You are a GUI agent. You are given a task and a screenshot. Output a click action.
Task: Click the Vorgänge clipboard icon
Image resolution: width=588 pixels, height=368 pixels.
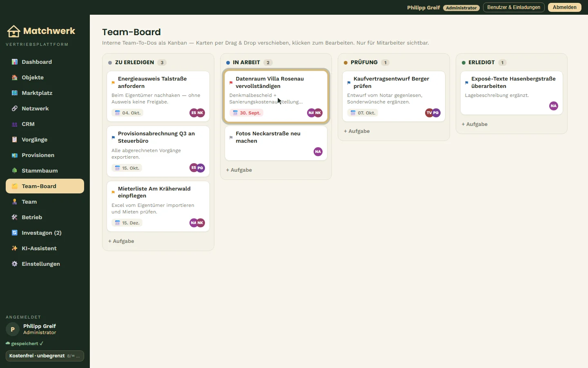(15, 139)
